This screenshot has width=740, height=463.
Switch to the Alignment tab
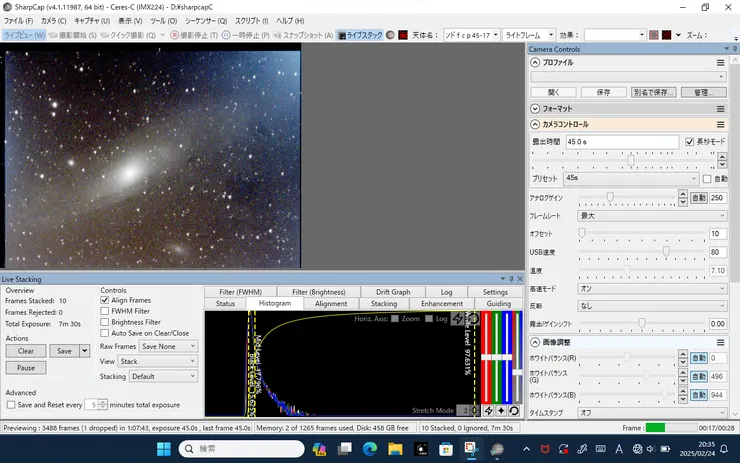pos(331,303)
